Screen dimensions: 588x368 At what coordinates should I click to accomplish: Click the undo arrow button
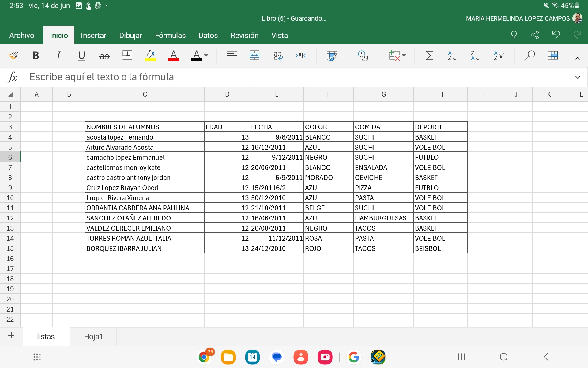click(x=556, y=35)
